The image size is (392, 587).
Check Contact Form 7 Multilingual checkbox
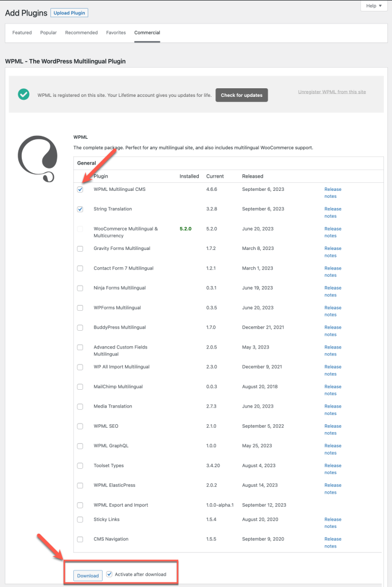pos(80,268)
